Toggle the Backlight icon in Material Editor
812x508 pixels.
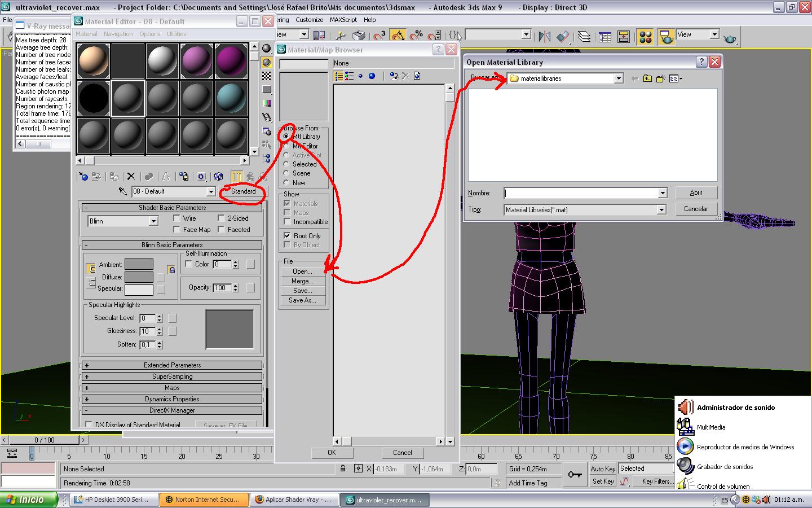(x=267, y=62)
